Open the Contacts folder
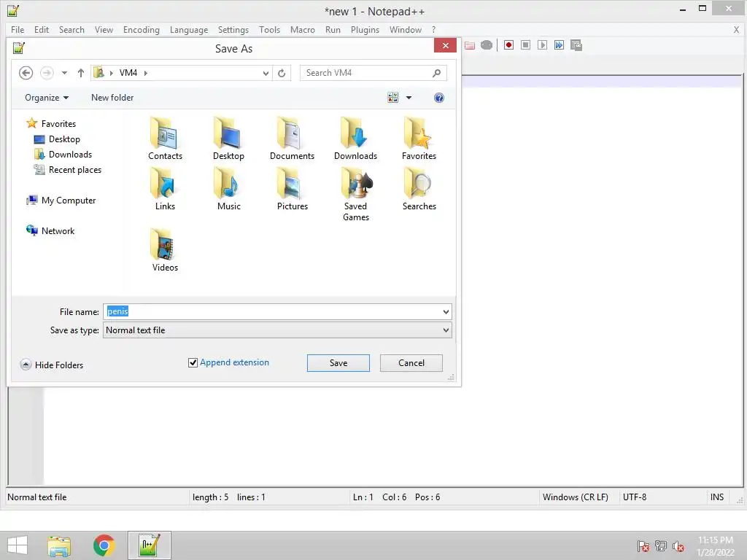The width and height of the screenshot is (747, 560). pos(165,139)
